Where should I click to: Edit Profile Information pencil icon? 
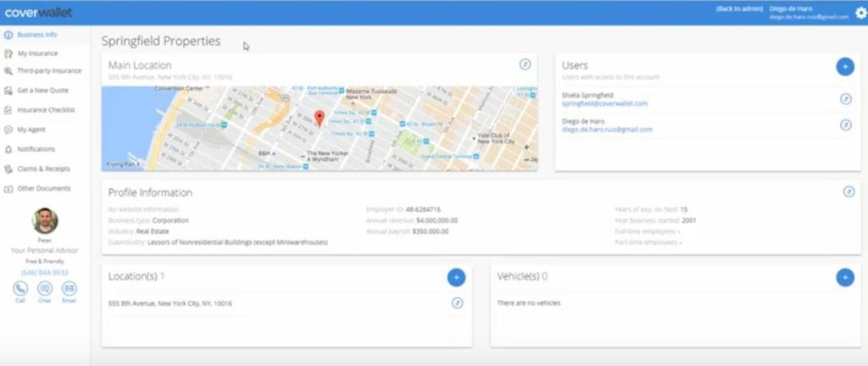[849, 192]
